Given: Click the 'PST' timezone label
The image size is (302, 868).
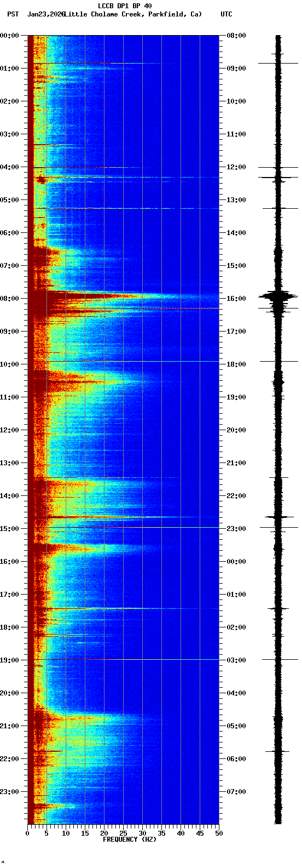Looking at the screenshot, I should [13, 14].
